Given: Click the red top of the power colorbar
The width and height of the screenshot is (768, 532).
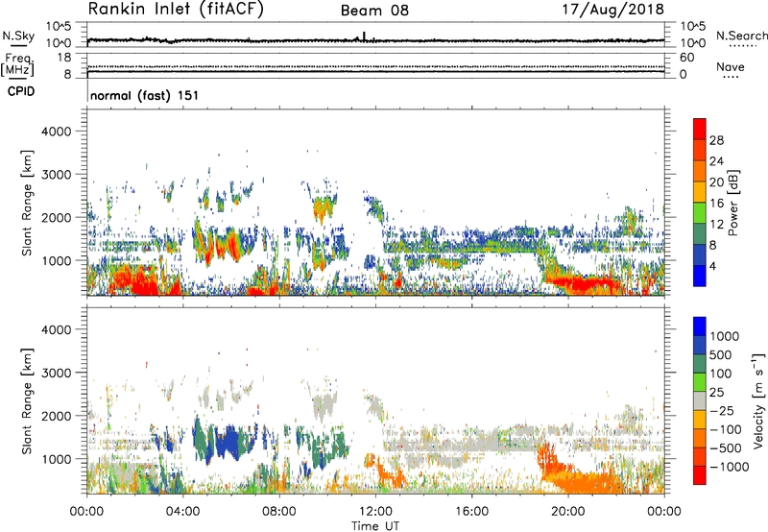Looking at the screenshot, I should tap(700, 130).
